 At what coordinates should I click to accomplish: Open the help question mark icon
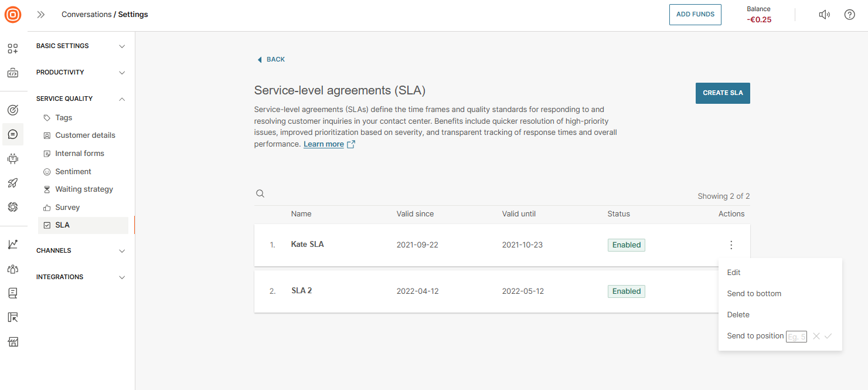[x=849, y=15]
